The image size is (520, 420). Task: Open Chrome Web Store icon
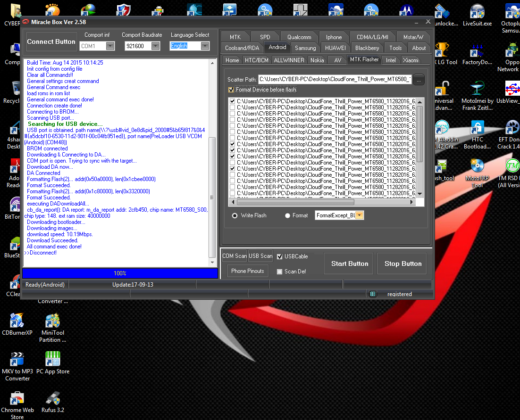point(17,405)
